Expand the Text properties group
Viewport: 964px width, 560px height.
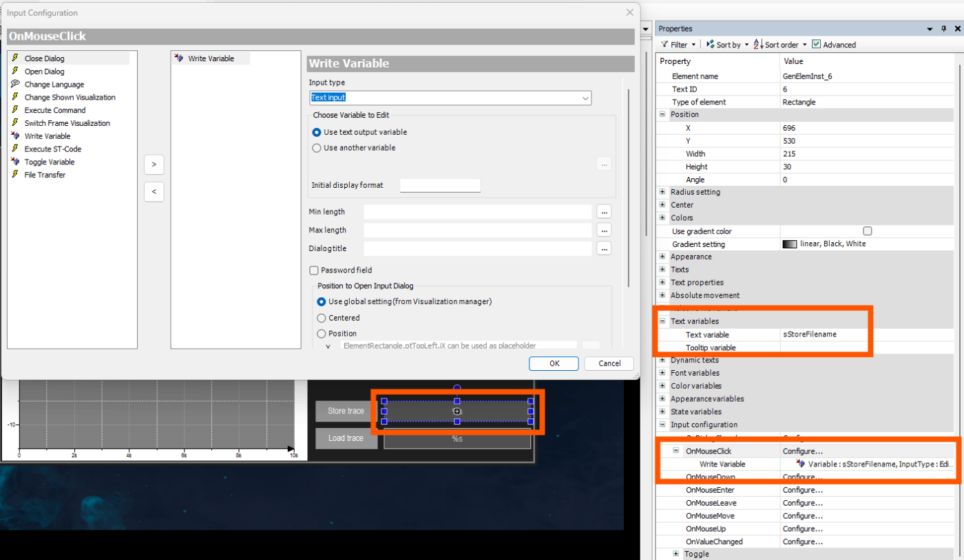[662, 283]
